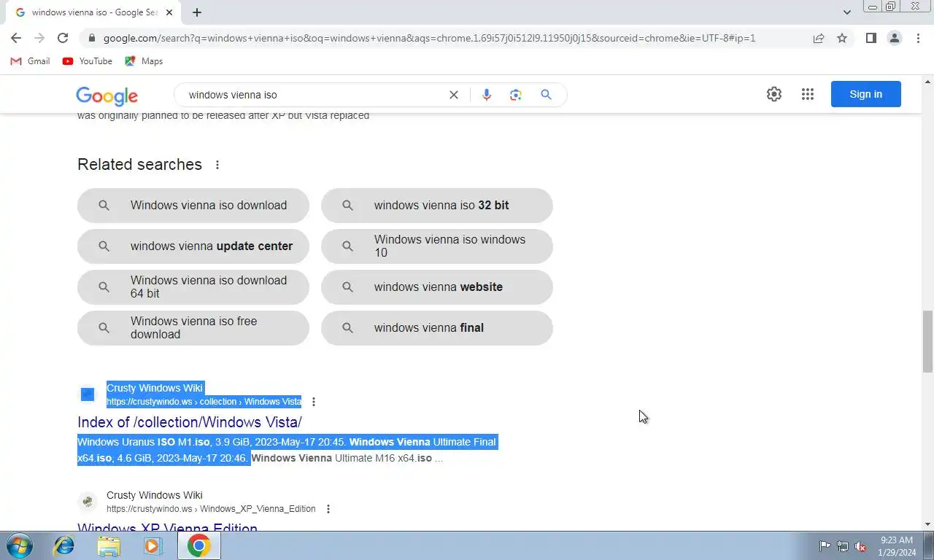Share this page icon in address bar
Screen dimensions: 934x560
pyautogui.click(x=819, y=38)
